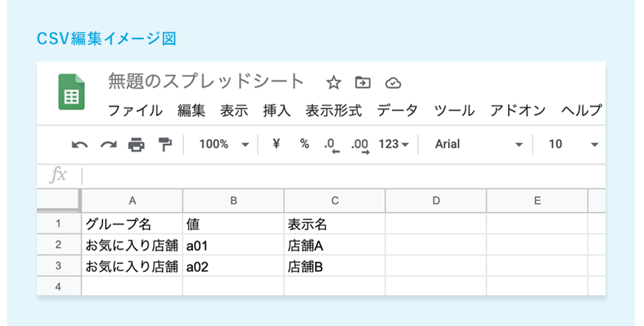Click the move-to-folder icon
Image resolution: width=644 pixels, height=326 pixels.
(363, 82)
